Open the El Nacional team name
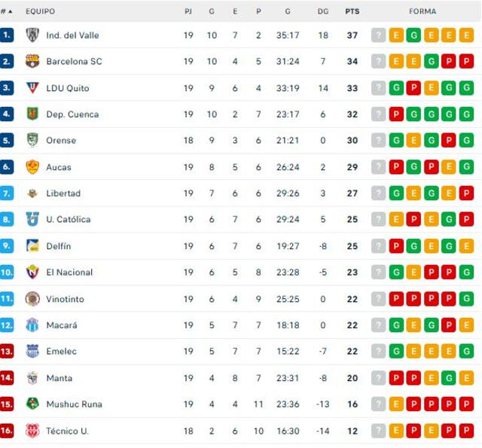Screen dimensions: 482x448 (69, 273)
